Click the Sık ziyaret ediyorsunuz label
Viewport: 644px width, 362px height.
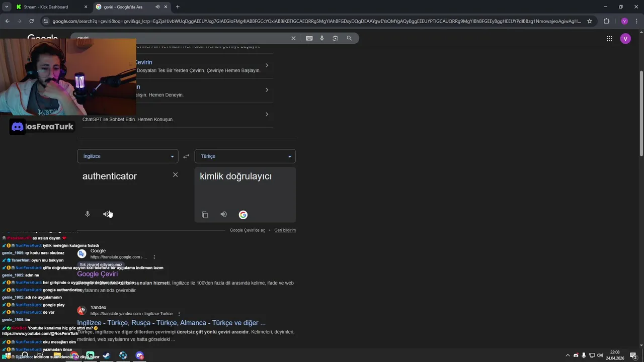[101, 264]
